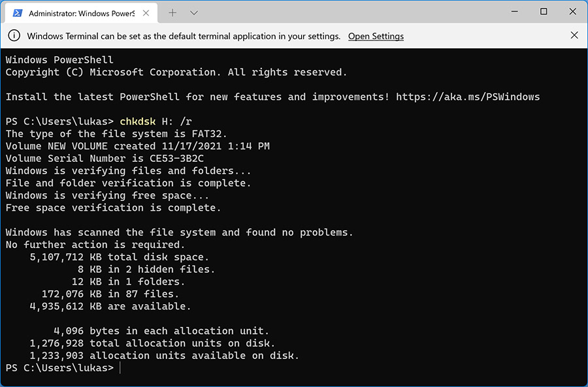
Task: Close the Administrator PowerShell tab
Action: [146, 12]
